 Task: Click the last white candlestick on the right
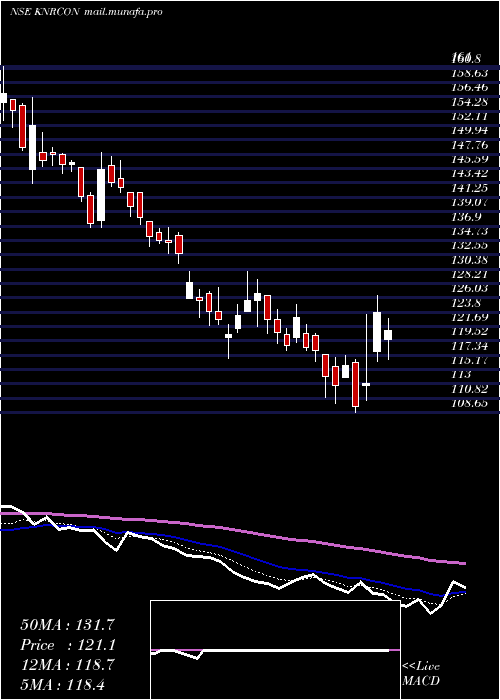(388, 335)
